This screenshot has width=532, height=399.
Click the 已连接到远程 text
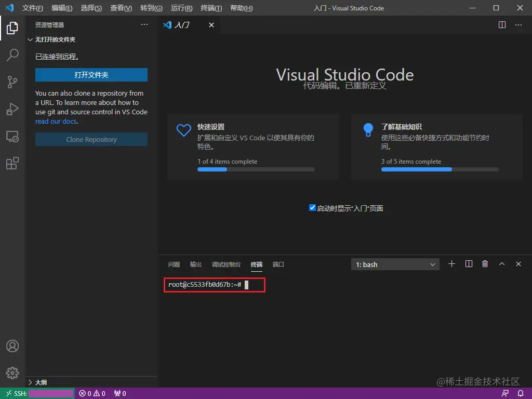[x=57, y=57]
